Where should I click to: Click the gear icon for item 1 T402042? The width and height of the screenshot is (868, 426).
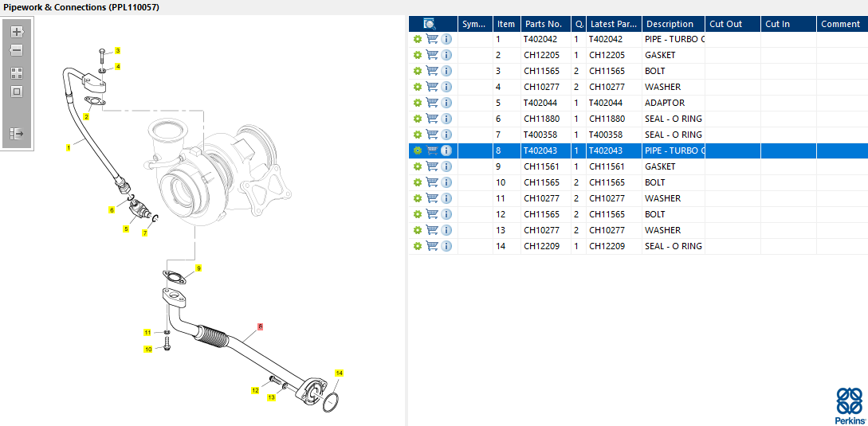418,39
